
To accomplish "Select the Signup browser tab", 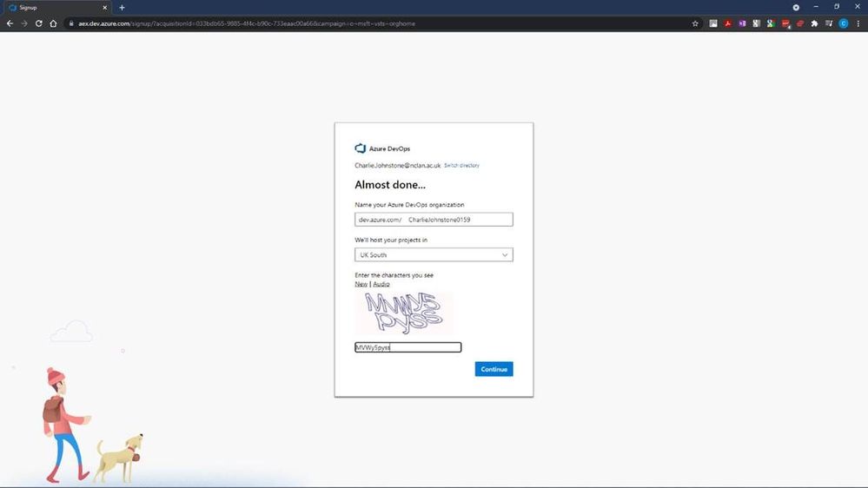I will [x=57, y=8].
